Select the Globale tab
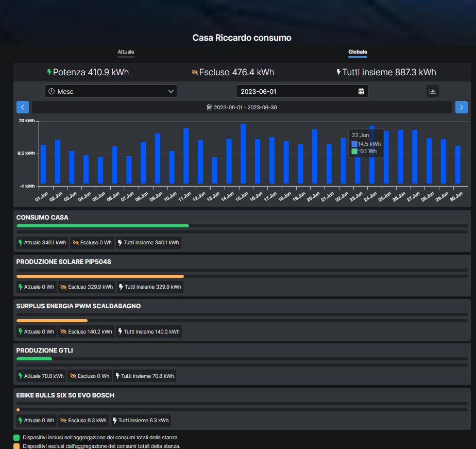This screenshot has height=449, width=476. pos(358,52)
